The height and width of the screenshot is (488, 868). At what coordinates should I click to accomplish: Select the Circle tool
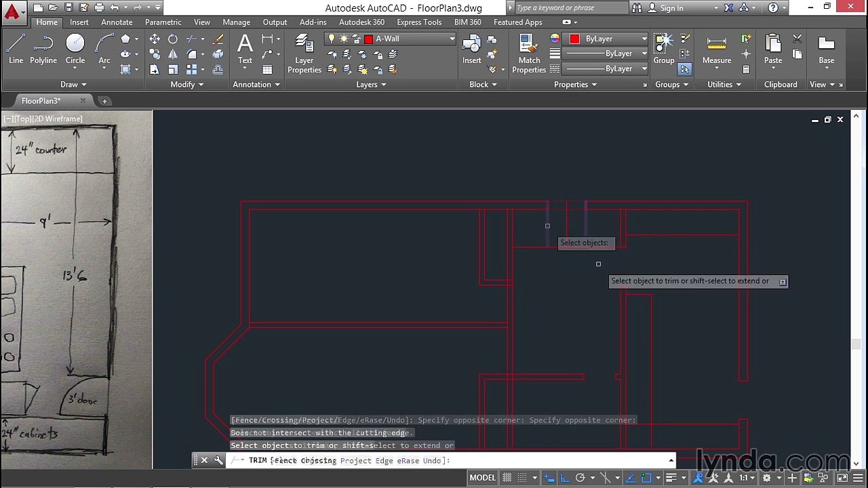point(75,49)
